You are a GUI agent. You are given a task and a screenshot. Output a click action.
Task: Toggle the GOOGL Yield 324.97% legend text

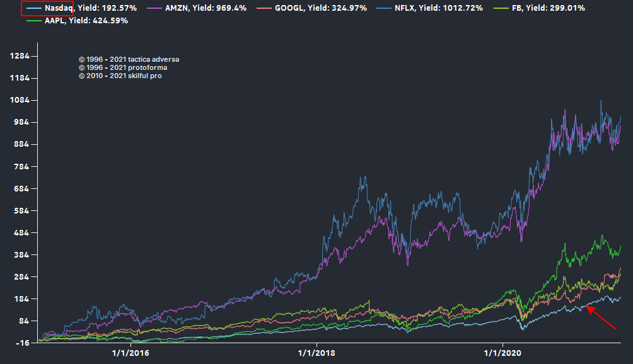[x=319, y=8]
